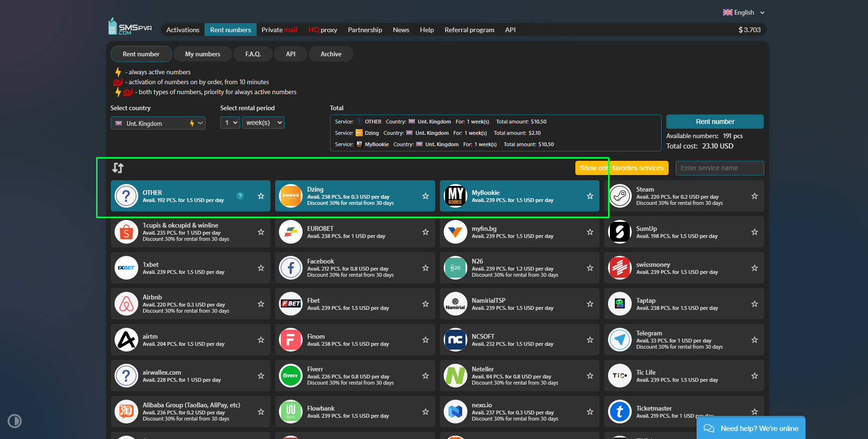Favorite MyBookie with the star
The height and width of the screenshot is (439, 868).
tap(590, 196)
